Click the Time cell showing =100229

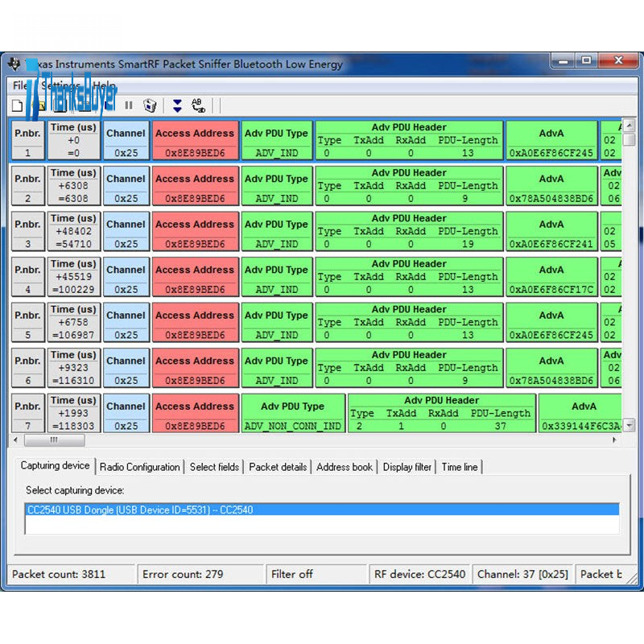[73, 276]
